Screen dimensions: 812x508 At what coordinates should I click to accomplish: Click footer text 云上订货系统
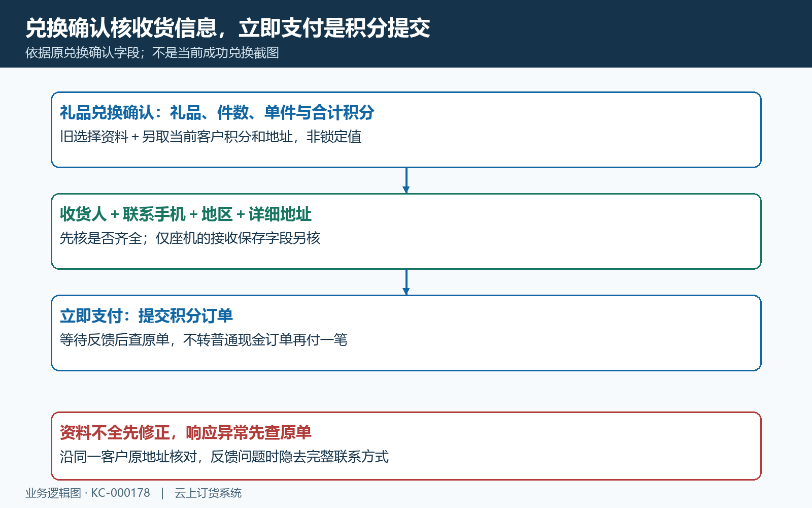pyautogui.click(x=208, y=493)
